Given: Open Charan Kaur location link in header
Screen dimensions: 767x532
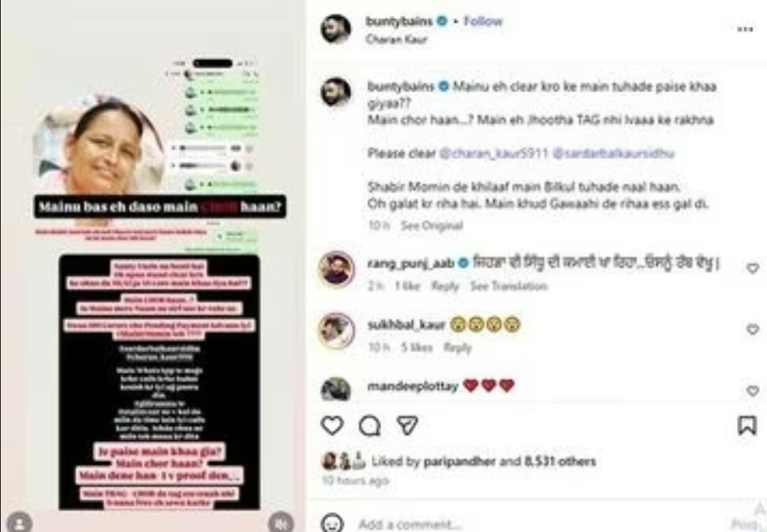Looking at the screenshot, I should 396,39.
